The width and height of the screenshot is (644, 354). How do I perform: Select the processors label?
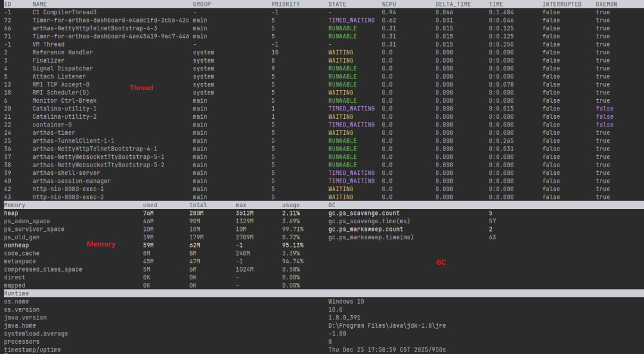(22, 341)
